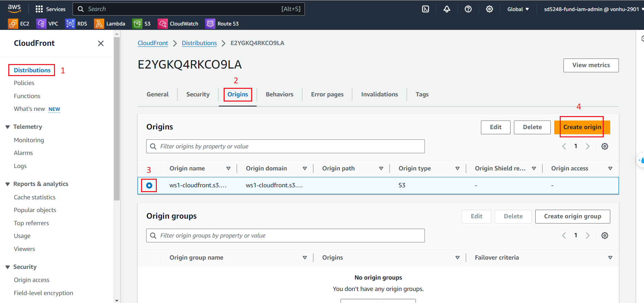The width and height of the screenshot is (644, 303).
Task: Sort by Origin name column arrow
Action: 228,168
